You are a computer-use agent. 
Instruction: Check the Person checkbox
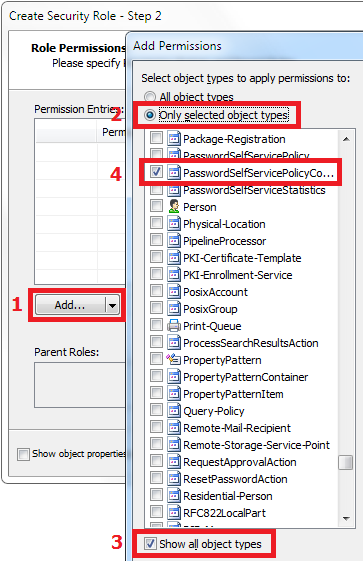point(156,206)
